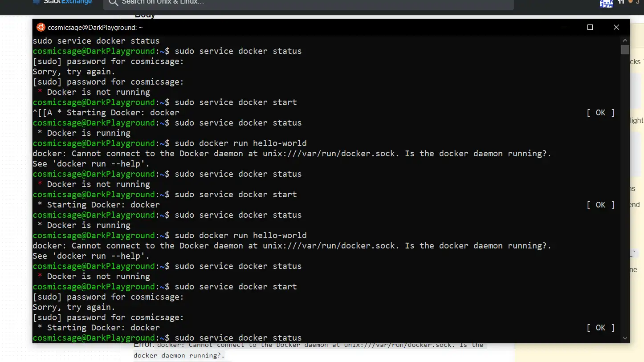Click "docker daemon running?." text below terminal

click(x=179, y=355)
